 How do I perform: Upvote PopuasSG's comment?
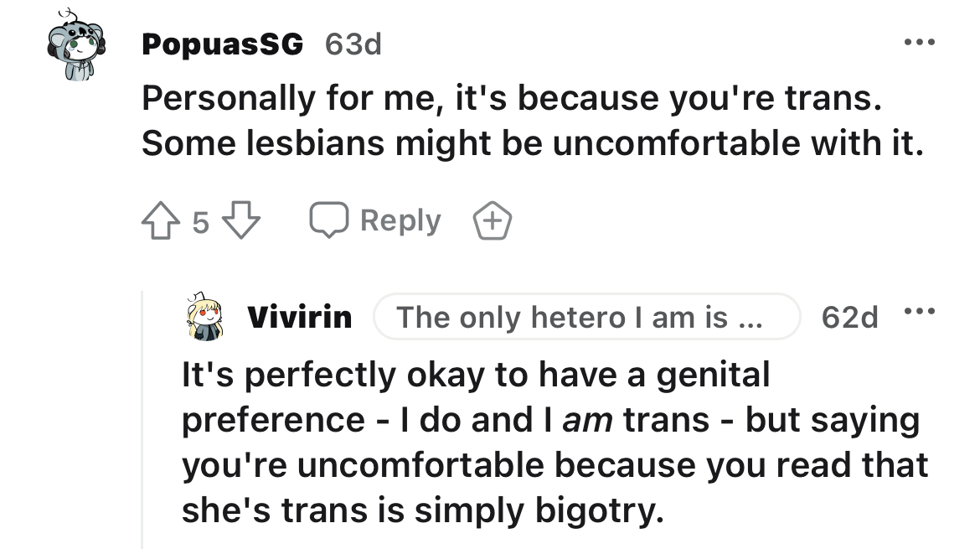[x=161, y=220]
